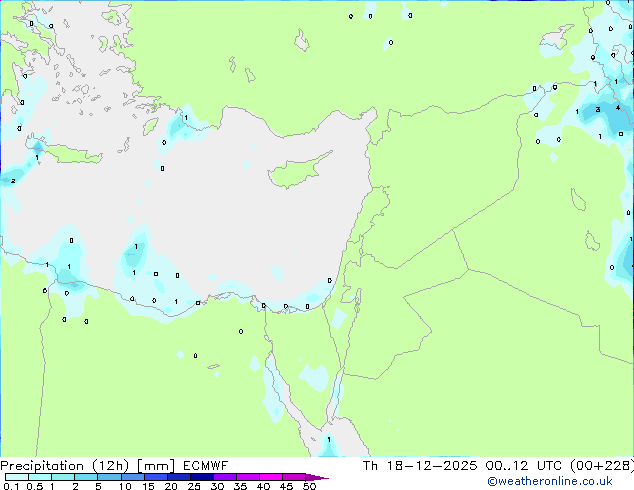Click the weatheronline.co.uk link
Viewport: 634px width, 490px height.
(x=550, y=481)
